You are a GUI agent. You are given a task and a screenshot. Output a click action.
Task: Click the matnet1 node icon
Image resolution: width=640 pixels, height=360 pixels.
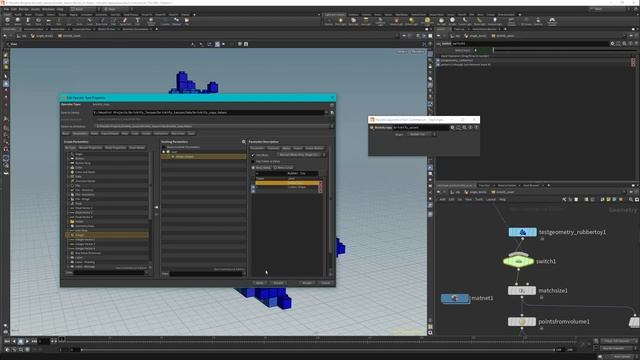[455, 298]
